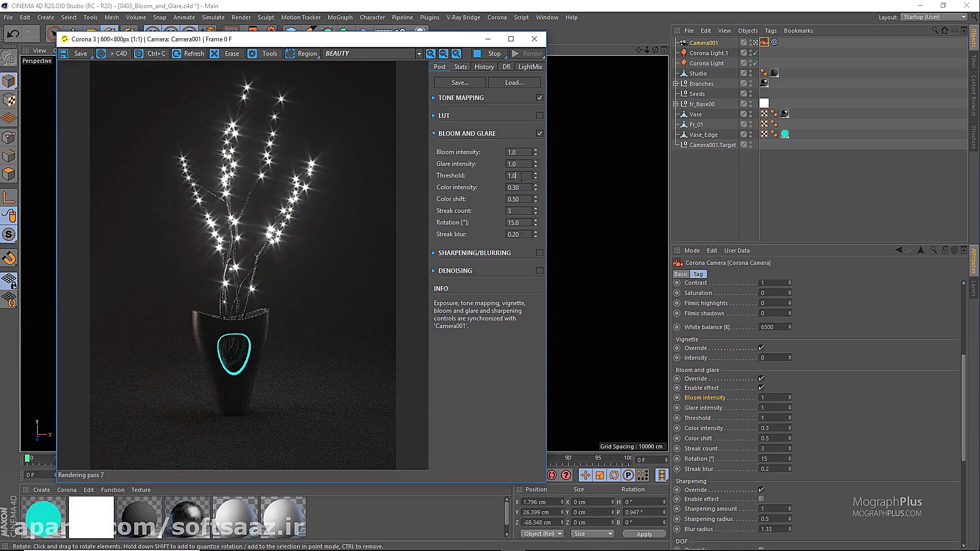The width and height of the screenshot is (980, 551).
Task: Click the Streak count input field
Action: click(518, 211)
